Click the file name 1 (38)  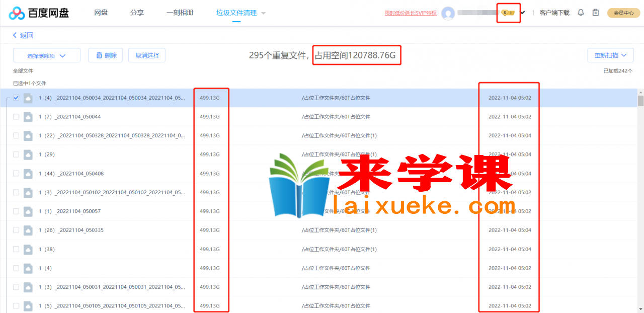46,250
